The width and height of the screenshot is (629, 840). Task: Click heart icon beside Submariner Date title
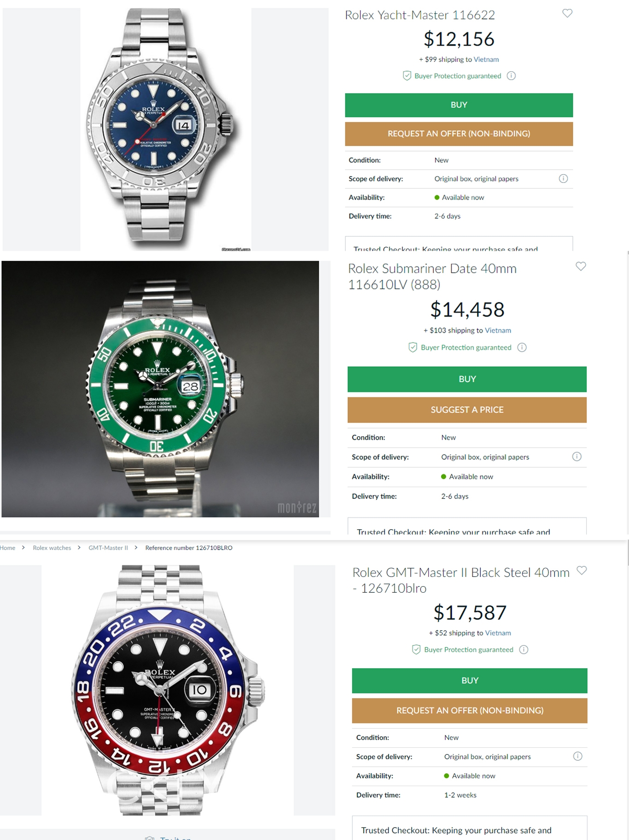(x=581, y=266)
